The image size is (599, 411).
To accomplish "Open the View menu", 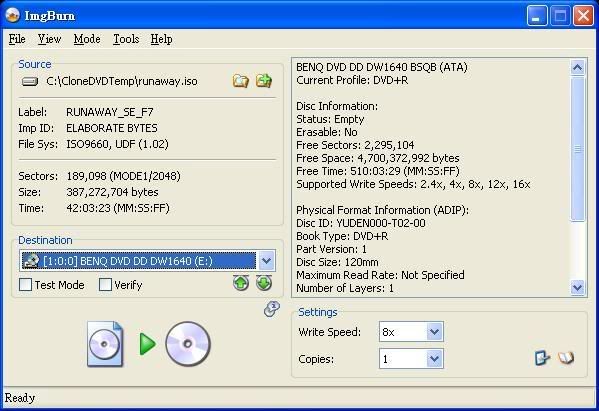I will coord(50,39).
